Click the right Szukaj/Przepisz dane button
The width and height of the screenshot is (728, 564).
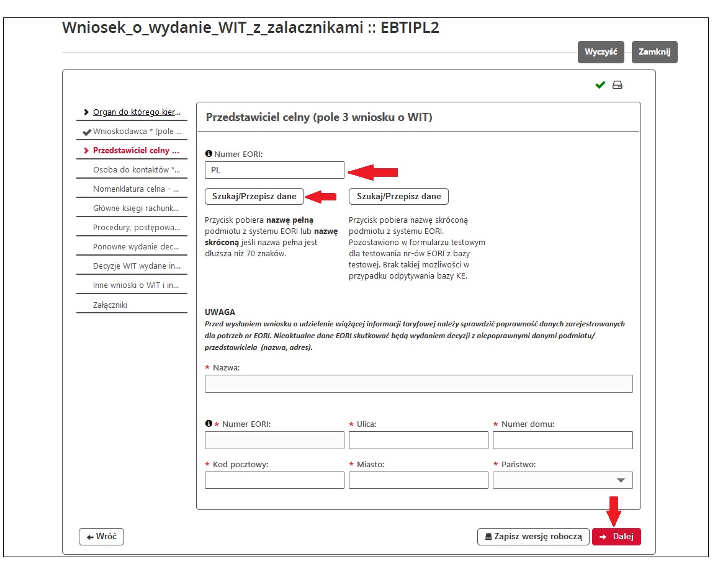[x=399, y=196]
